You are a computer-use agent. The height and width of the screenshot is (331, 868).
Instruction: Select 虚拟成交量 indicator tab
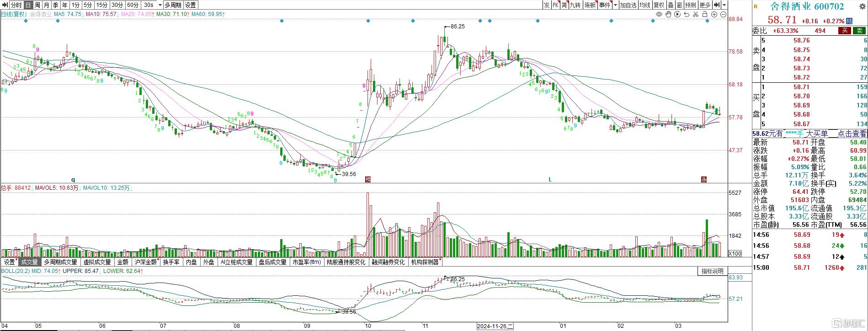click(x=97, y=262)
